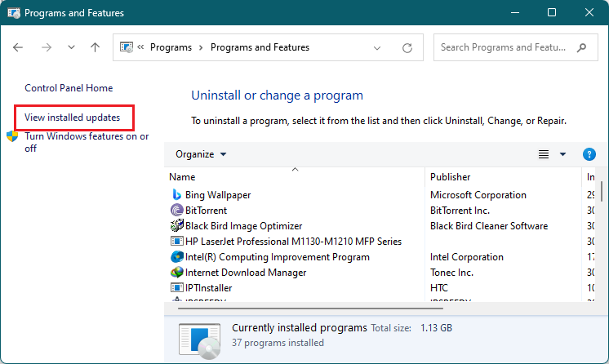Screen dimensions: 609x364
Task: Minimize the Programs and Features window
Action: 515,13
